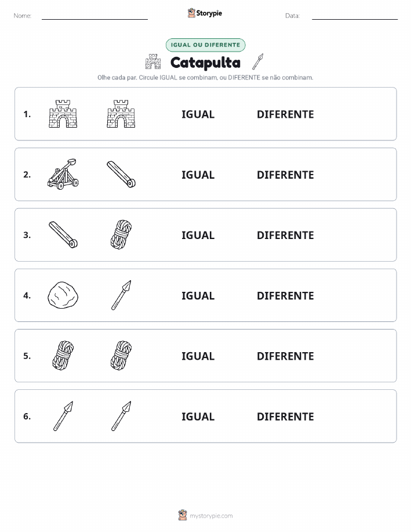Select IGUAL for question 1
This screenshot has height=532, width=411.
198,114
